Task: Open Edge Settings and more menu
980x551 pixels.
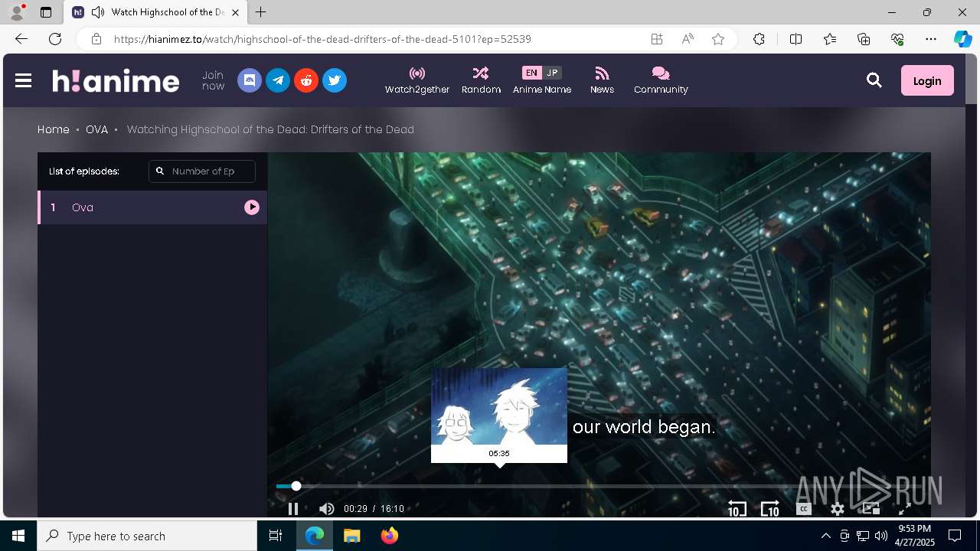Action: pyautogui.click(x=931, y=39)
